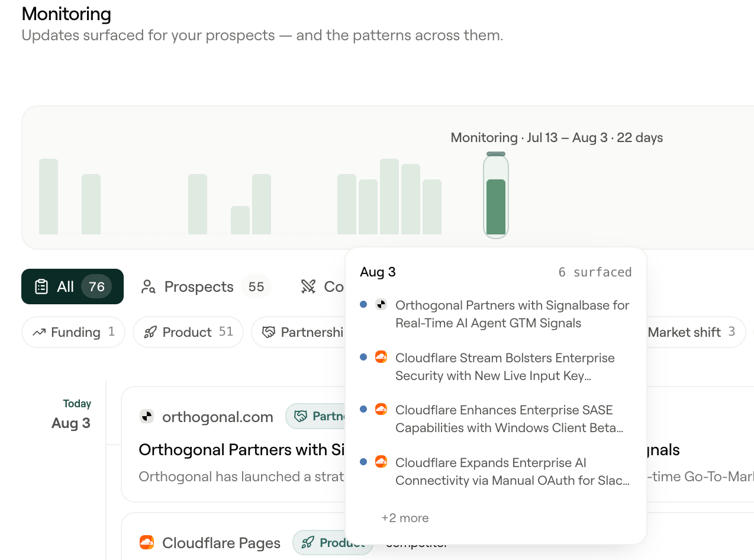Click Orthogonal logo in tooltip's first item
The width and height of the screenshot is (754, 560).
[x=381, y=305]
